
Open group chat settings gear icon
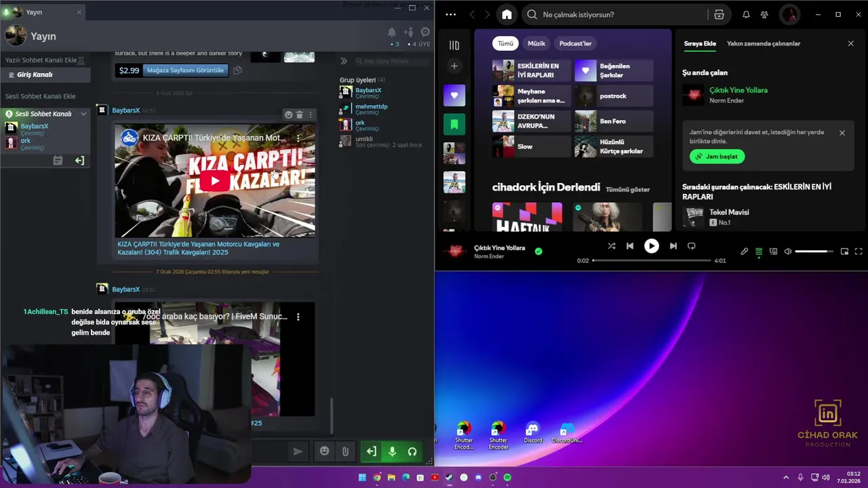pos(425,32)
